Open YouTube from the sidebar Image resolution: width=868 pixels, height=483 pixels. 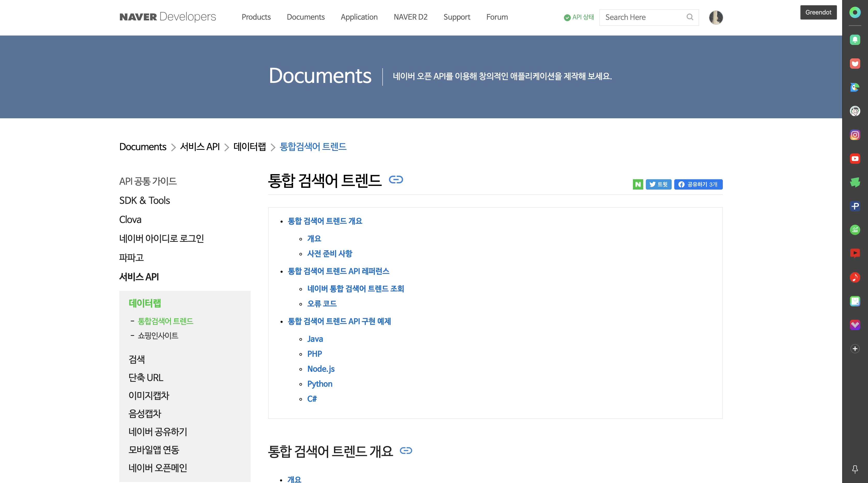point(855,159)
